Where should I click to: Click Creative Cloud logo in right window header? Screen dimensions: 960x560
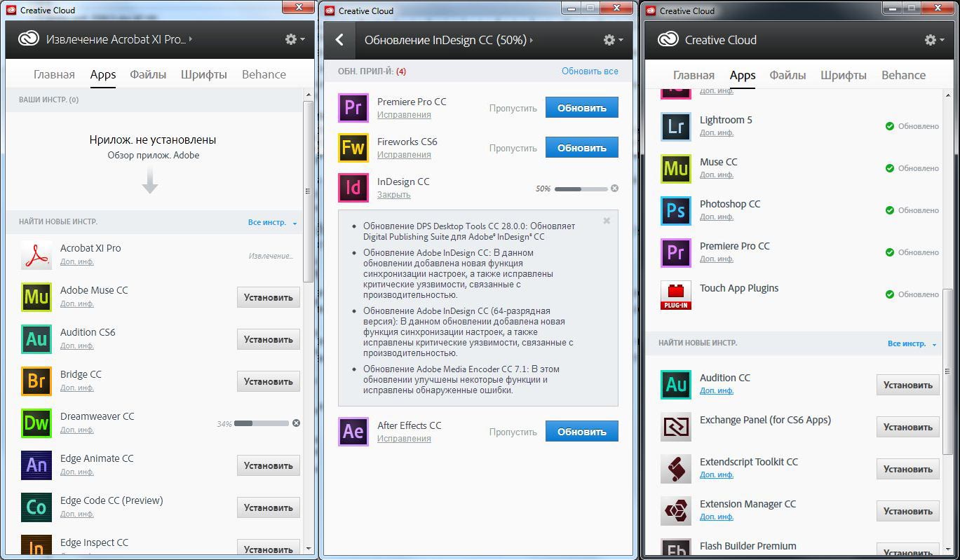tap(668, 40)
